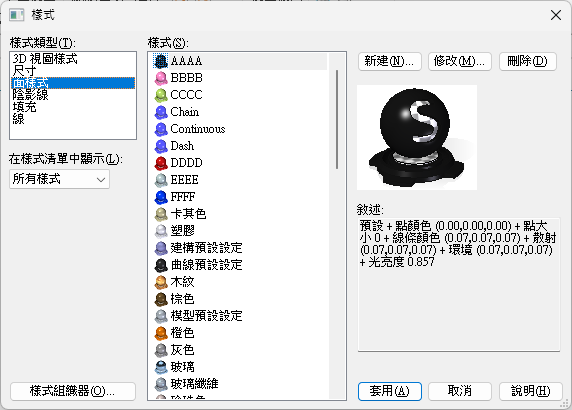Click the black sphere style preview thumbnail
The width and height of the screenshot is (572, 410).
click(417, 138)
